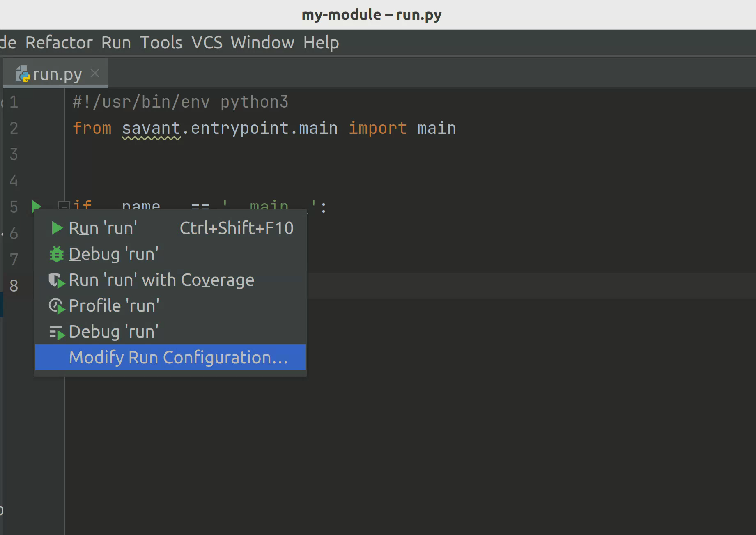Open the Tools menu
The width and height of the screenshot is (756, 535).
pyautogui.click(x=161, y=43)
